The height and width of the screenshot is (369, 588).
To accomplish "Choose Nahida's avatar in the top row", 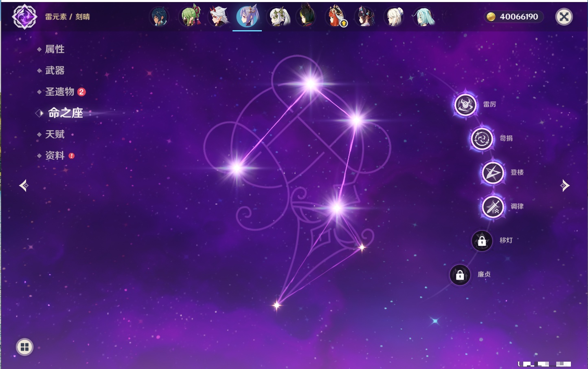I will [x=279, y=17].
